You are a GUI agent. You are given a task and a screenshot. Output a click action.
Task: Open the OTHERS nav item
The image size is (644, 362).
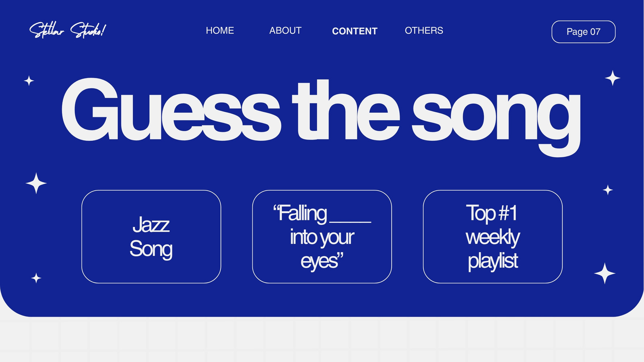(x=424, y=31)
